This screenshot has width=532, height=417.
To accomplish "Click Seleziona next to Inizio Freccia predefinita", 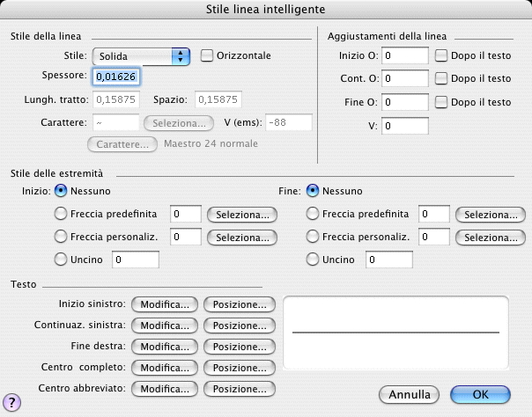I will [241, 214].
